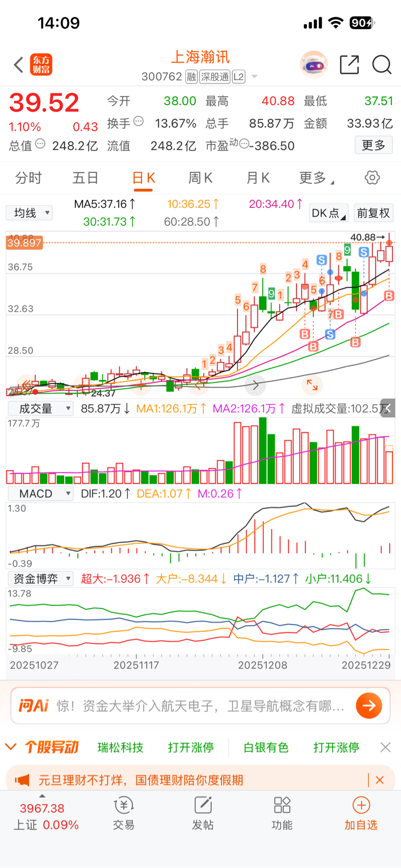
Task: Close the 虚拟成交量 hint
Action: coord(387,408)
